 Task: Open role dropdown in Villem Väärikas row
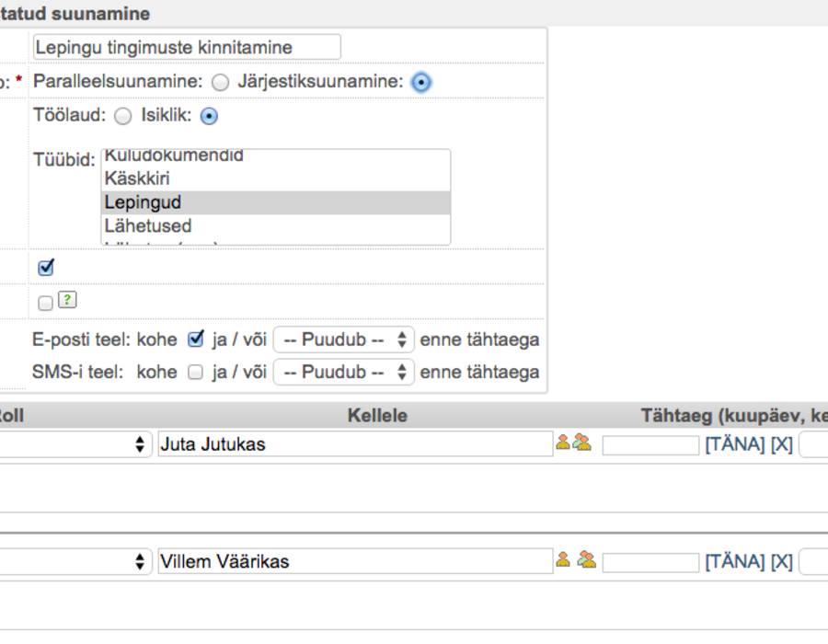76,561
